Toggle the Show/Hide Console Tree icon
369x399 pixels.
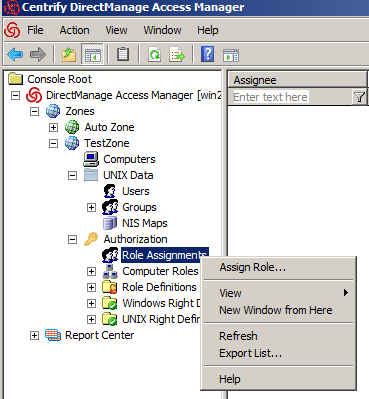(x=92, y=54)
